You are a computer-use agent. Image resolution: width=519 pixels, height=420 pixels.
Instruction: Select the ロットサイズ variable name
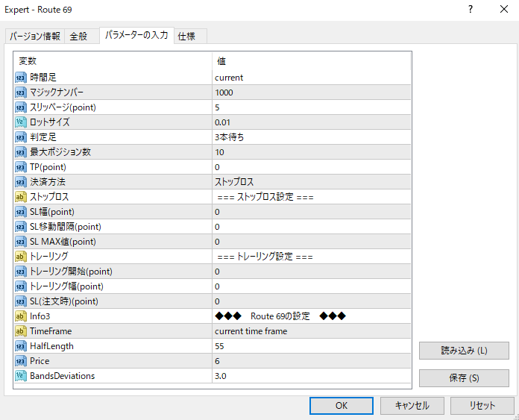coord(50,122)
